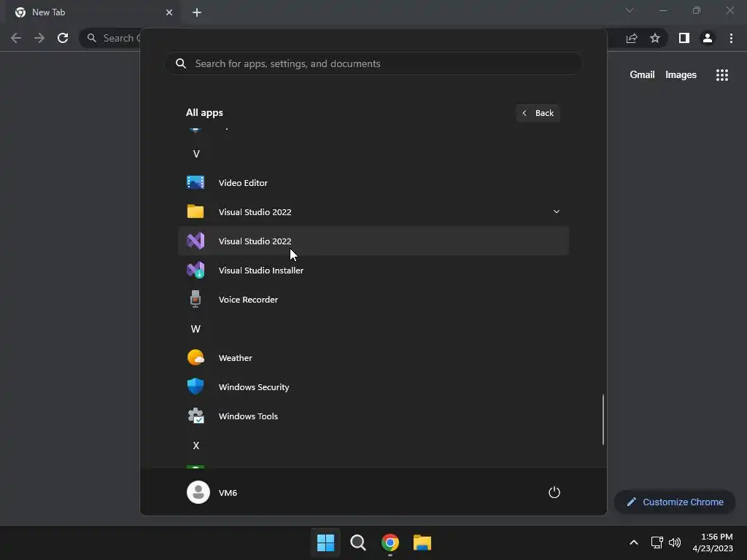Open the clock showing 1:56 PM

713,542
